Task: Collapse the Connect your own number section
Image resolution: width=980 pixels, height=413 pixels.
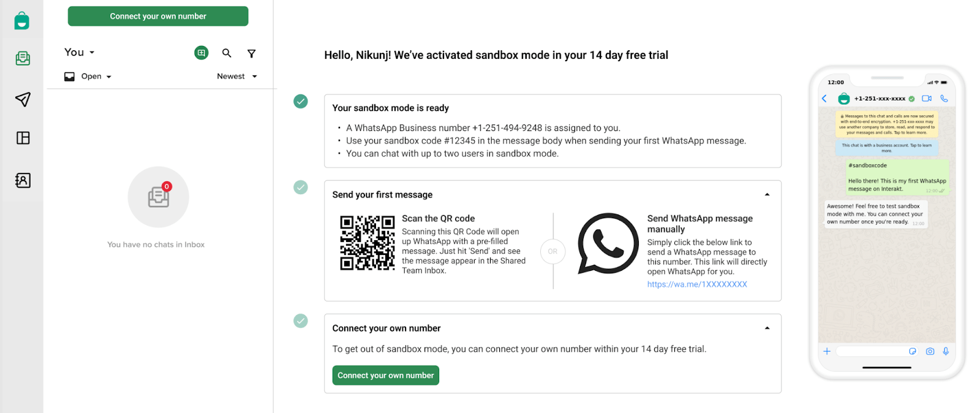Action: (x=767, y=328)
